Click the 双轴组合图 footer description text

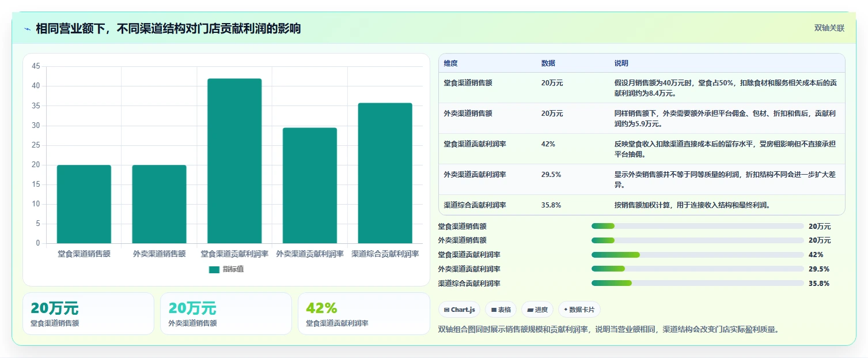(x=609, y=330)
